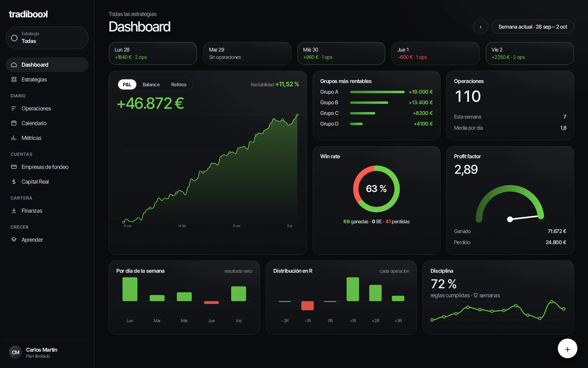
Task: Open the Semana actual date range picker
Action: tap(533, 27)
